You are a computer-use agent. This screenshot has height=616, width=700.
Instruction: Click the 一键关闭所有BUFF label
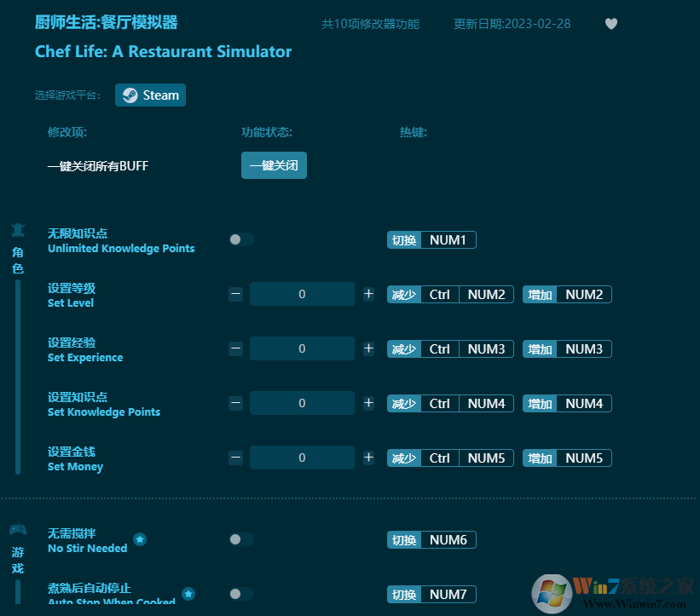point(98,166)
